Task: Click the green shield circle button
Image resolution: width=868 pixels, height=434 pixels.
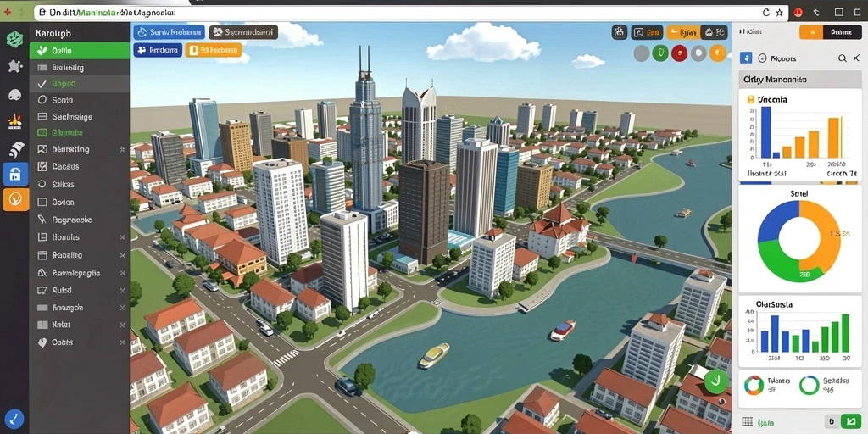Action: point(659,53)
